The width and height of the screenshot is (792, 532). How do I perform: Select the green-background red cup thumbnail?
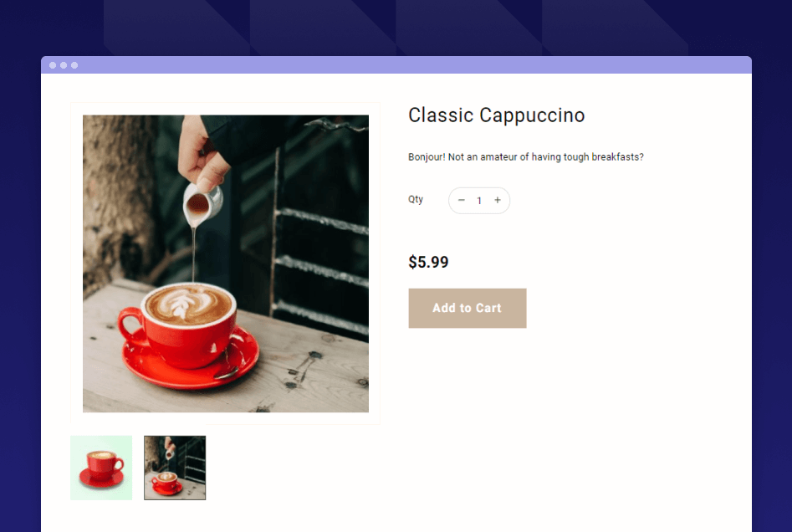click(101, 468)
